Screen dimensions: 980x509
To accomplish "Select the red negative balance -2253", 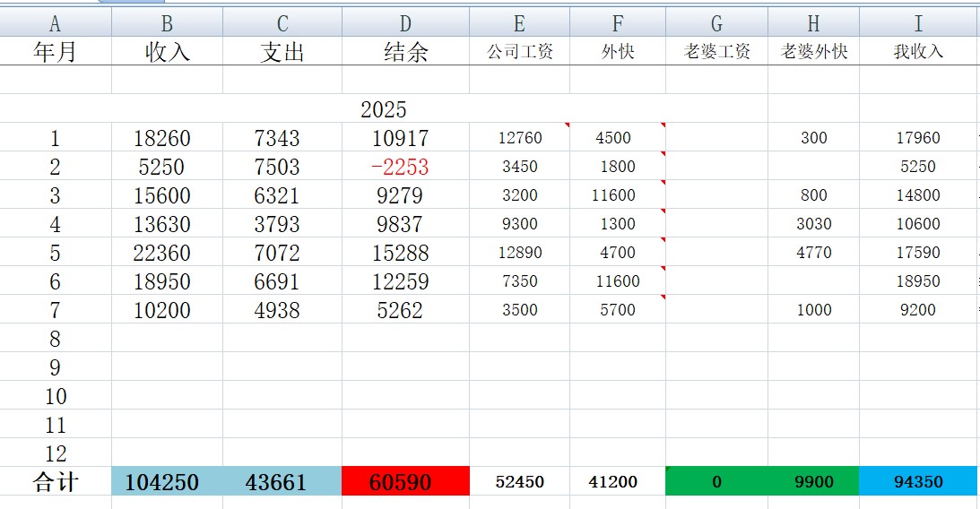I will [x=405, y=166].
